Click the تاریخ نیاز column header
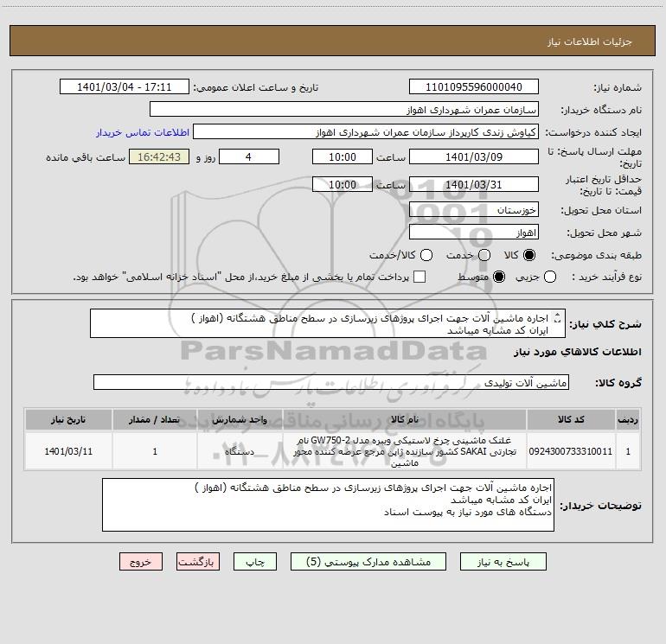Image resolution: width=666 pixels, height=644 pixels. point(68,419)
